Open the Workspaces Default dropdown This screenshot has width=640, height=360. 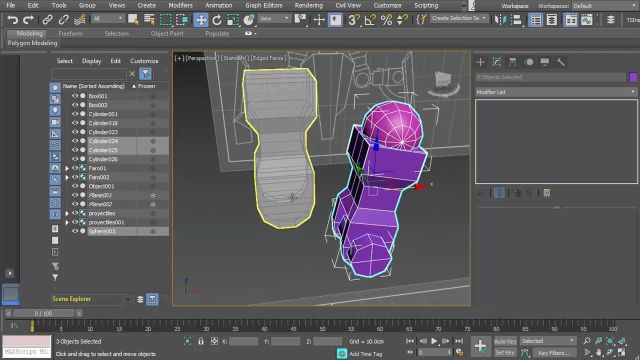tap(604, 6)
